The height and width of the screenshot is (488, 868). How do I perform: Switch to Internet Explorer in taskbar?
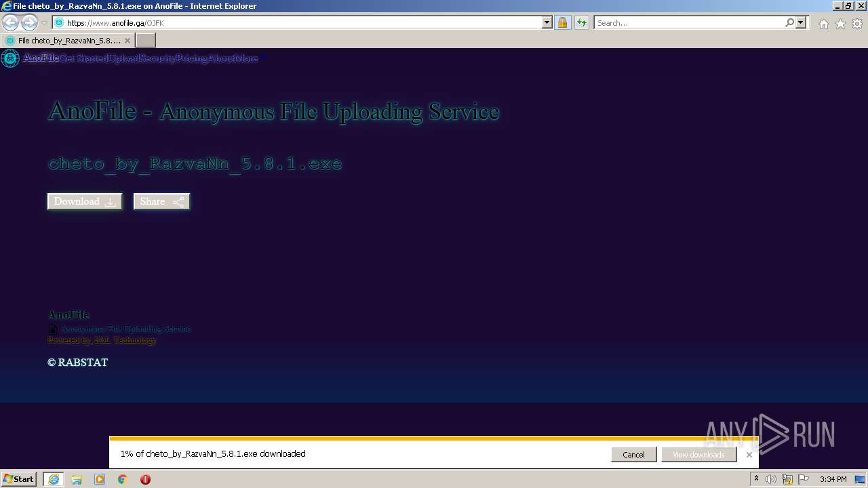tap(54, 479)
